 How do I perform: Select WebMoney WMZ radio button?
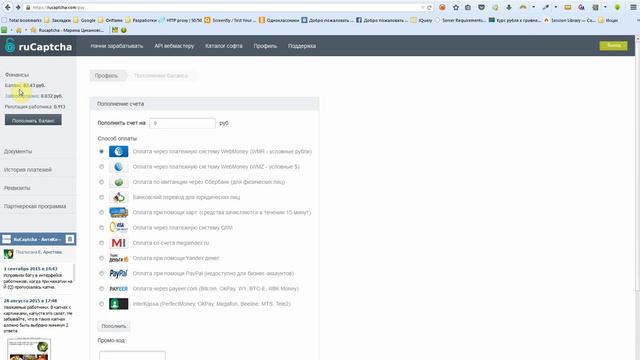click(102, 167)
